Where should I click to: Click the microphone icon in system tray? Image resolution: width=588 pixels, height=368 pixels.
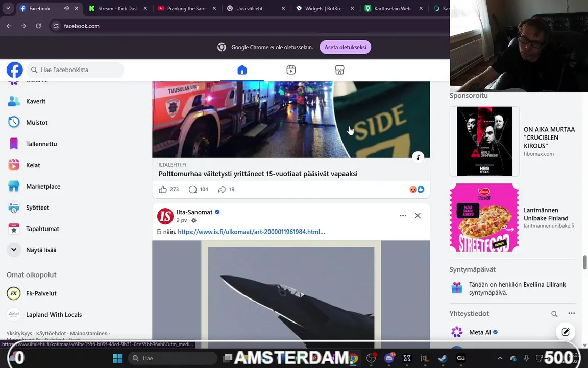pyautogui.click(x=526, y=358)
